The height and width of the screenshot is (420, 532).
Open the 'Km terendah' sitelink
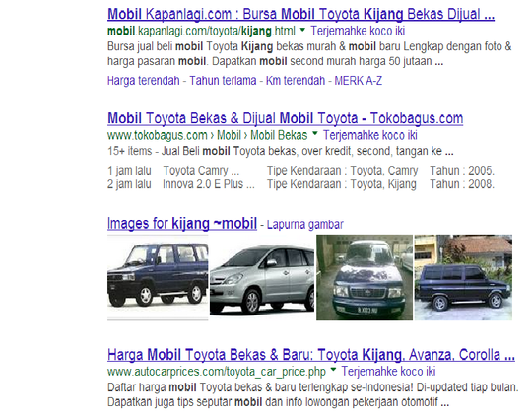[x=296, y=81]
